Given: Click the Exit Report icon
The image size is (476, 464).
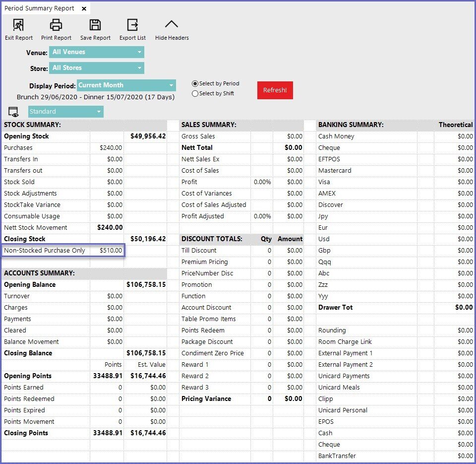Looking at the screenshot, I should click(19, 25).
